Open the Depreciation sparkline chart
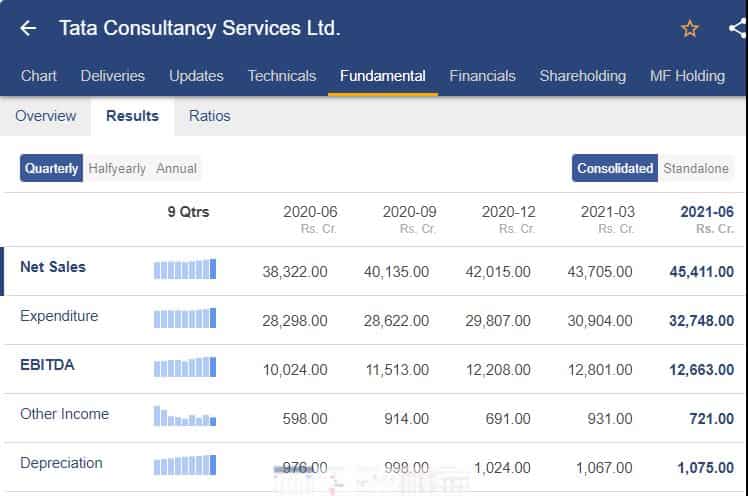This screenshot has width=748, height=496. [185, 465]
